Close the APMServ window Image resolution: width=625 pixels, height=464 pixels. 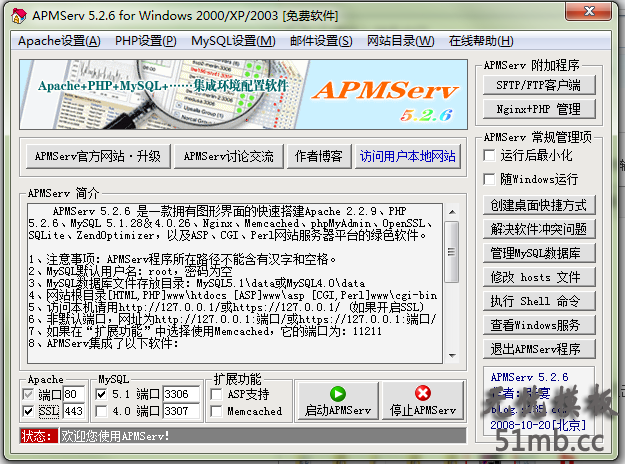coord(588,11)
